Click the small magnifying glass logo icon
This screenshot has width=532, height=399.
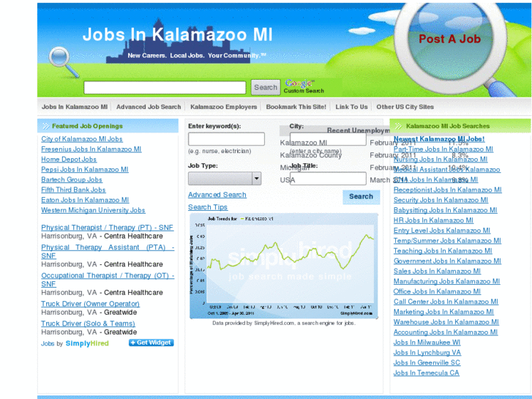[64, 61]
